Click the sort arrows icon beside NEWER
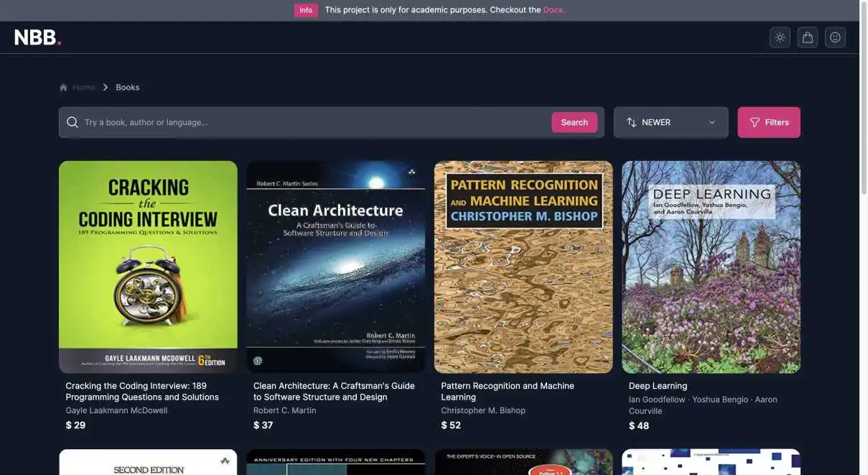868x475 pixels. 632,122
